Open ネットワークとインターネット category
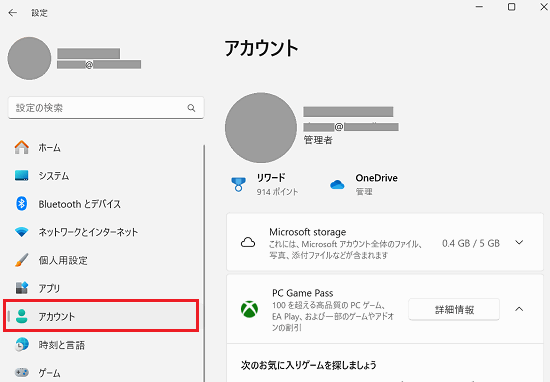The height and width of the screenshot is (382, 550). click(x=88, y=232)
